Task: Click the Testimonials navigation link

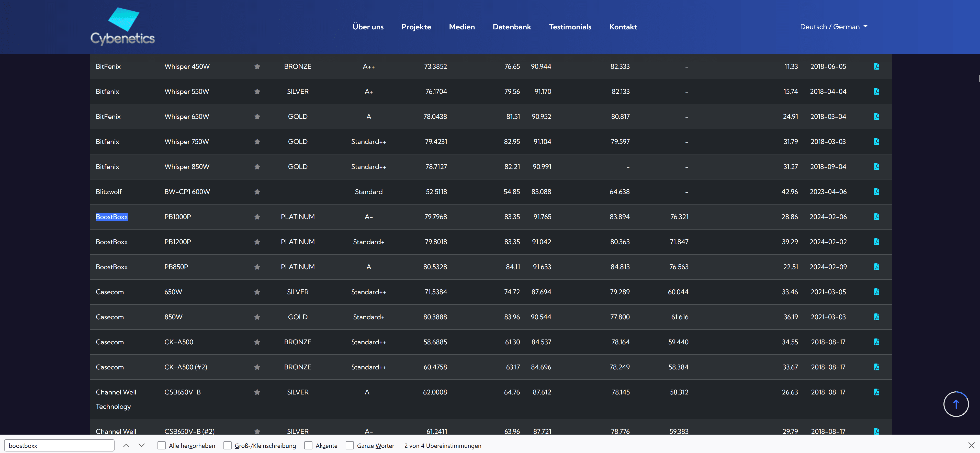Action: (569, 27)
